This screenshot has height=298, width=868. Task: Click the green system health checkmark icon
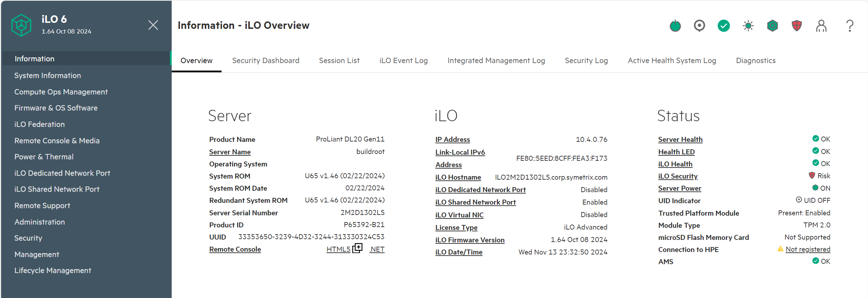click(x=724, y=26)
